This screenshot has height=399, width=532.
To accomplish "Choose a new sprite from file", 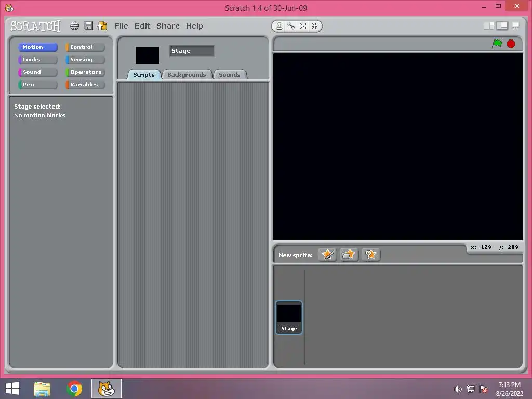I will pyautogui.click(x=349, y=255).
